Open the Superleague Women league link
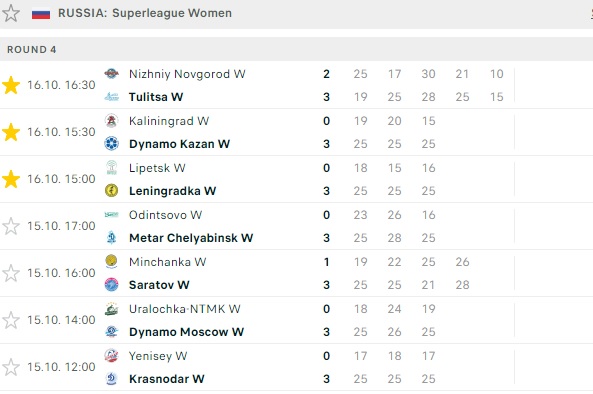Viewport: 593px width, 394px height. (x=172, y=13)
